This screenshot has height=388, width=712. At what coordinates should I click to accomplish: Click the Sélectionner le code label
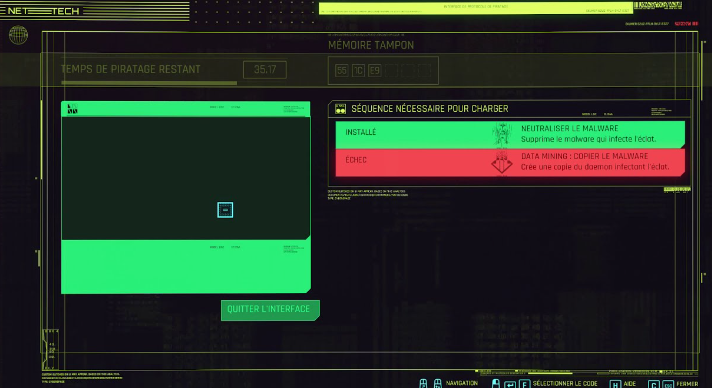(x=565, y=384)
